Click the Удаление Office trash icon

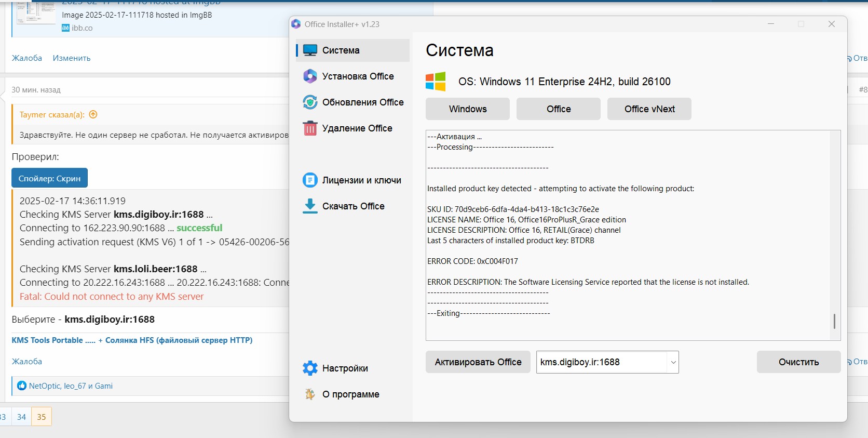pyautogui.click(x=310, y=128)
